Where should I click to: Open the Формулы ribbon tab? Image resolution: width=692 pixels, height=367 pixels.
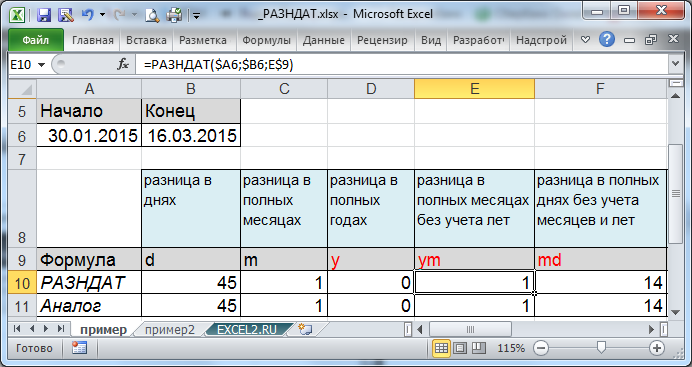[x=267, y=41]
